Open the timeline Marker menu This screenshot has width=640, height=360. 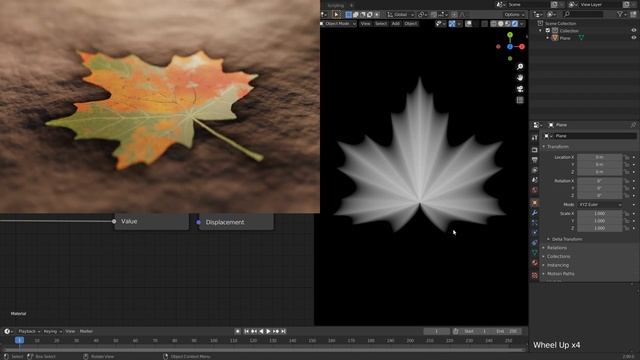pyautogui.click(x=87, y=331)
